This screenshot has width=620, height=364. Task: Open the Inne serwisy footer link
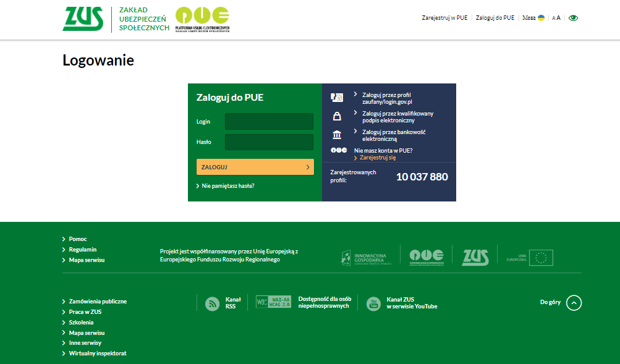point(85,342)
